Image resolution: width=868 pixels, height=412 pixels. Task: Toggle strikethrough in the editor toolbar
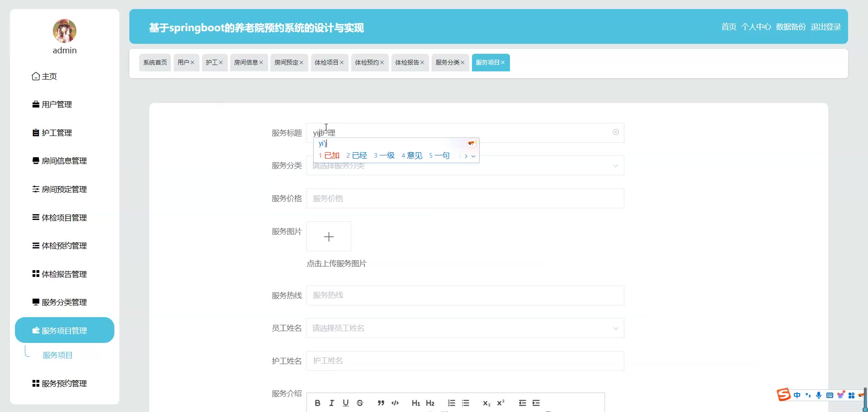360,403
